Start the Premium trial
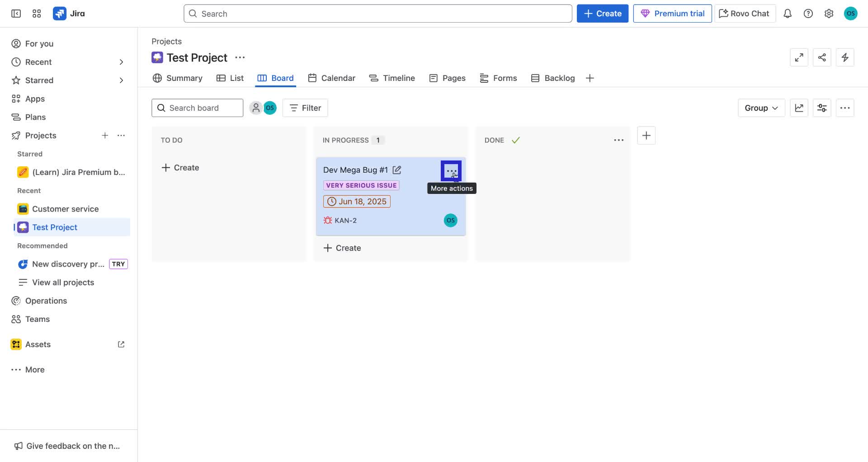Screen dimensions: 868x462 click(672, 13)
